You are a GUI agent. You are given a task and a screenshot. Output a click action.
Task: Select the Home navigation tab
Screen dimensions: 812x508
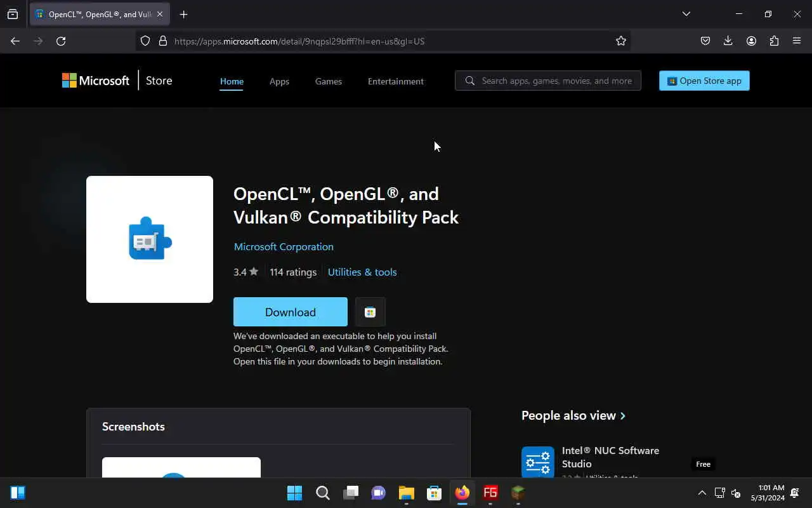[x=232, y=81]
